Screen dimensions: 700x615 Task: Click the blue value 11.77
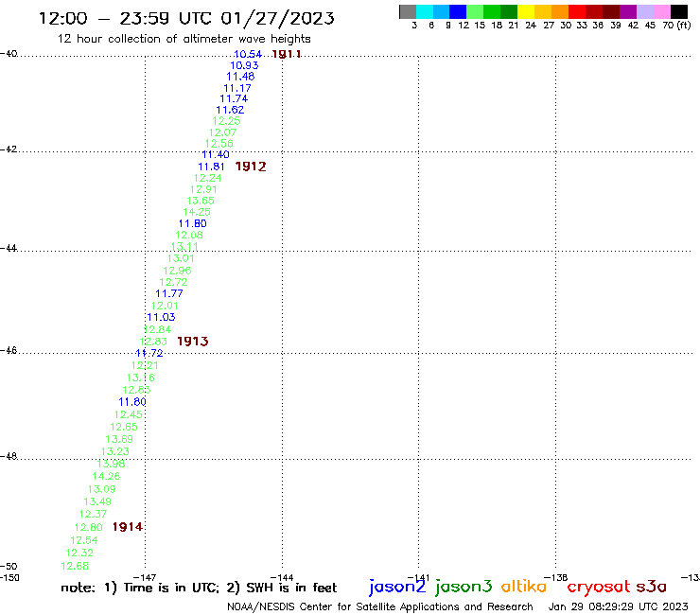coord(169,293)
